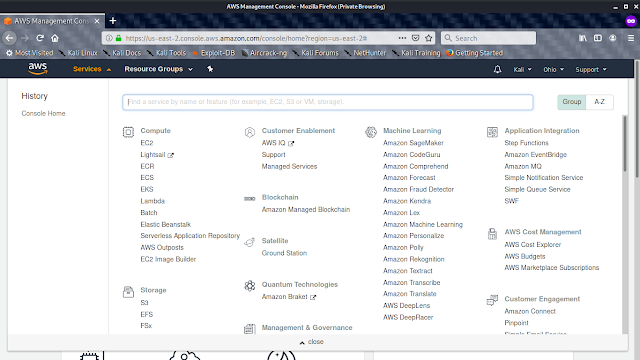Screen dimensions: 640x360
Task: Open the notifications bell icon
Action: pos(497,69)
